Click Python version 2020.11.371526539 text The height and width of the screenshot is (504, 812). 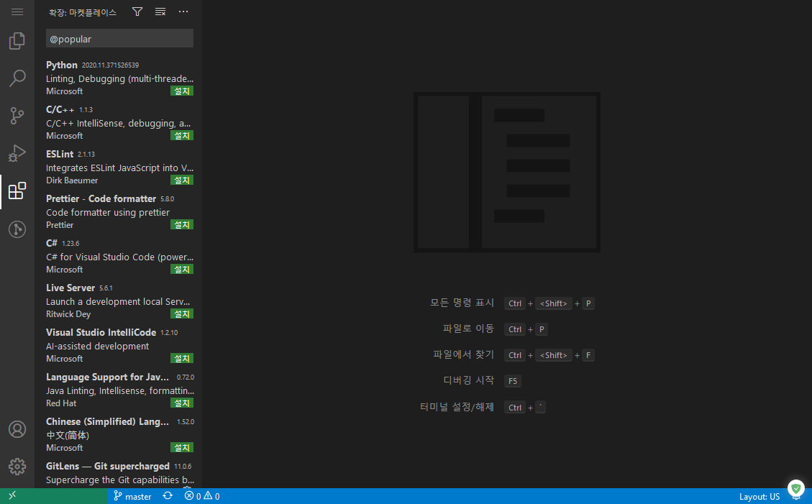click(x=110, y=65)
